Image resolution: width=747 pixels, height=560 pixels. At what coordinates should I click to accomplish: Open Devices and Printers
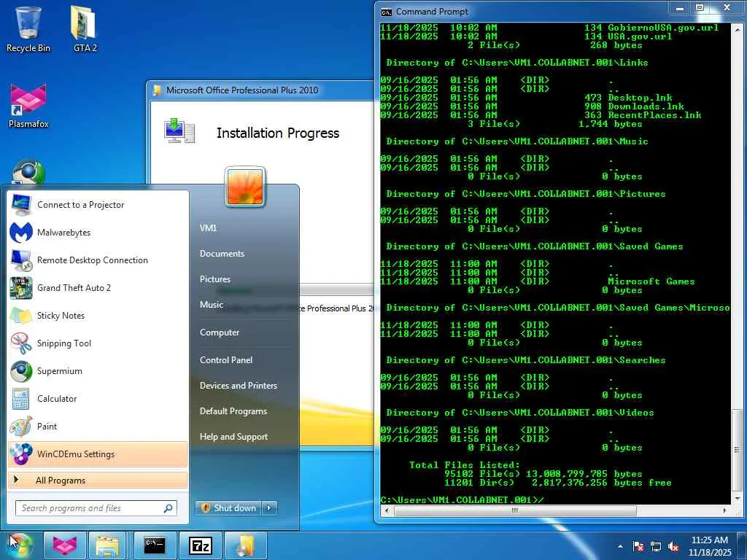coord(239,386)
